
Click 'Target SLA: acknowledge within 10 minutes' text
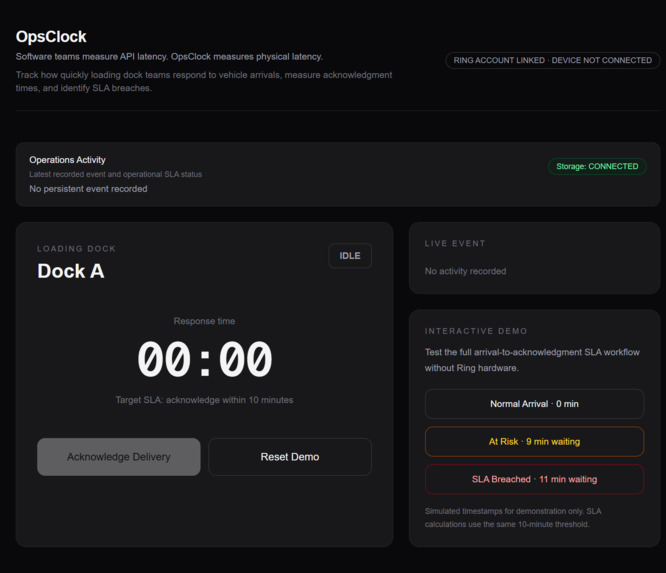click(x=204, y=400)
